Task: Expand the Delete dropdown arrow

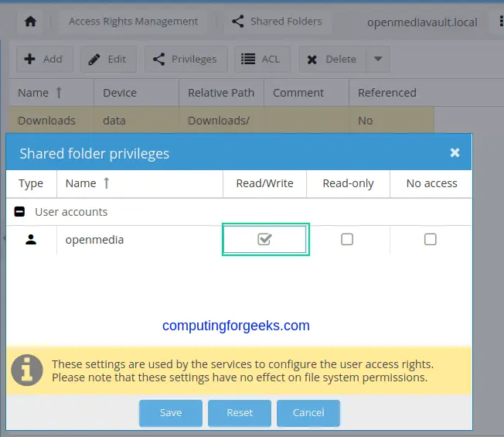Action: click(x=378, y=59)
